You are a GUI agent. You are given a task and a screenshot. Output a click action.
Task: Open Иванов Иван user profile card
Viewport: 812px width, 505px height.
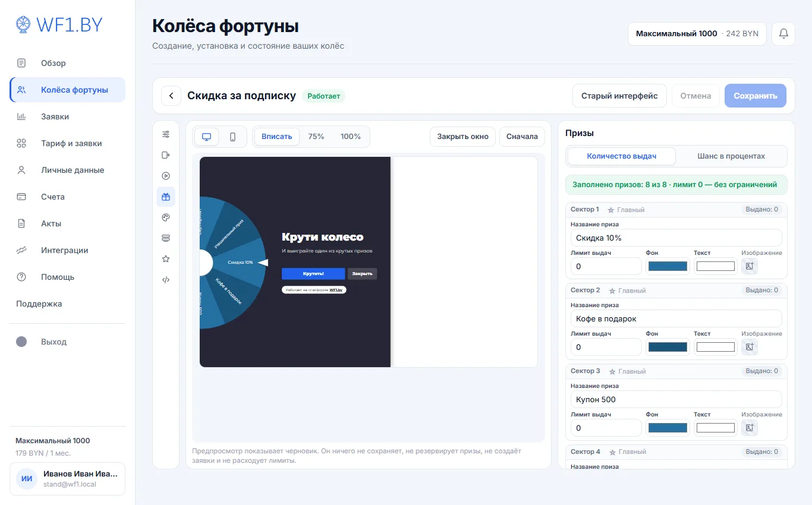pyautogui.click(x=68, y=479)
